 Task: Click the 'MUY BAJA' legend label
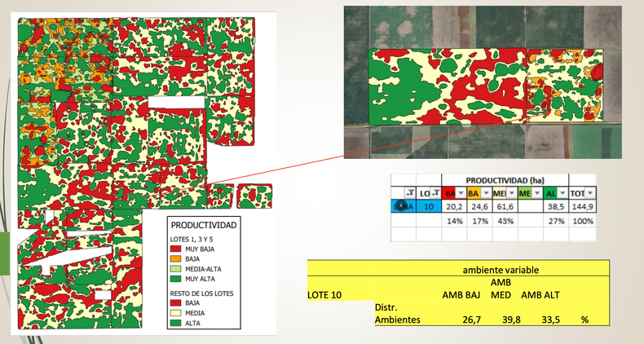[200, 249]
